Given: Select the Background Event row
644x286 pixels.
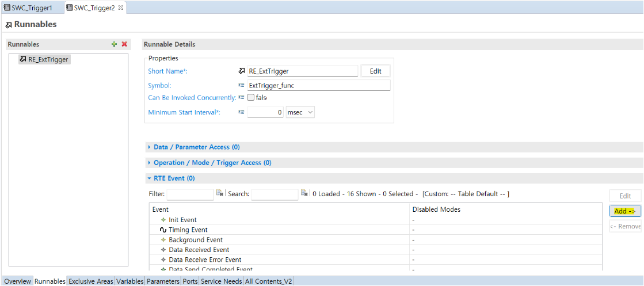Looking at the screenshot, I should click(x=375, y=240).
